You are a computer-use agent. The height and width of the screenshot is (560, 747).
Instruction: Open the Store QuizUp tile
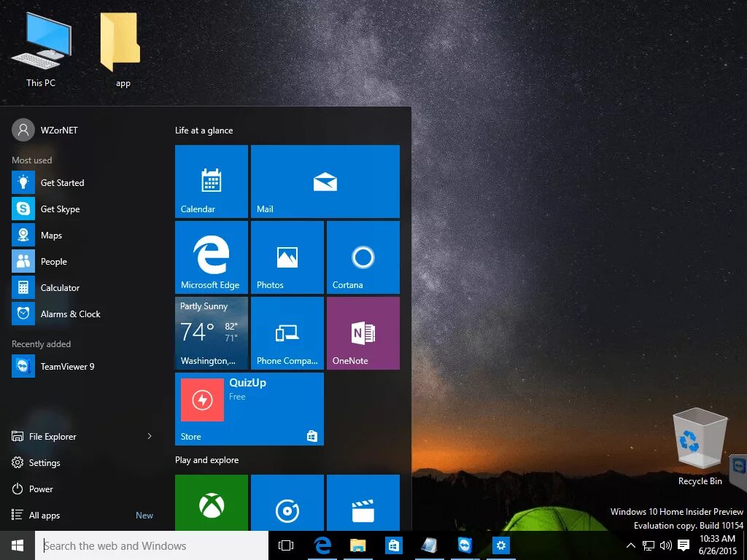[x=249, y=408]
